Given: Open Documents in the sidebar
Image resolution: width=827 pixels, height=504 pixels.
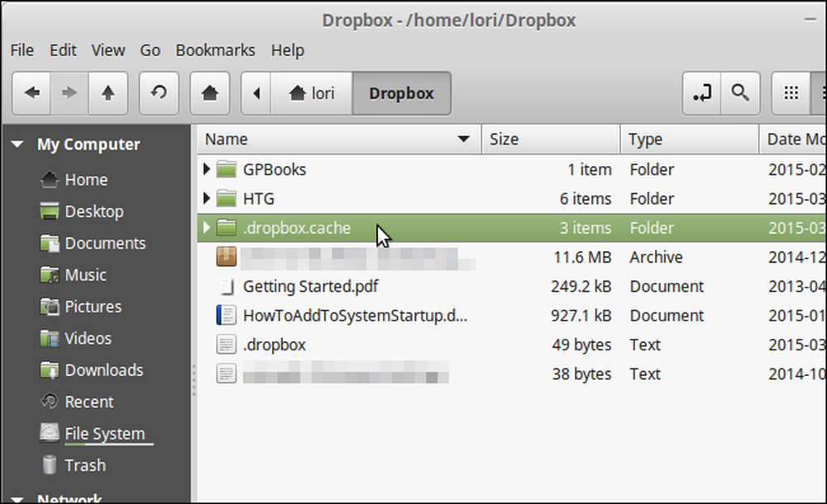Looking at the screenshot, I should [x=93, y=243].
